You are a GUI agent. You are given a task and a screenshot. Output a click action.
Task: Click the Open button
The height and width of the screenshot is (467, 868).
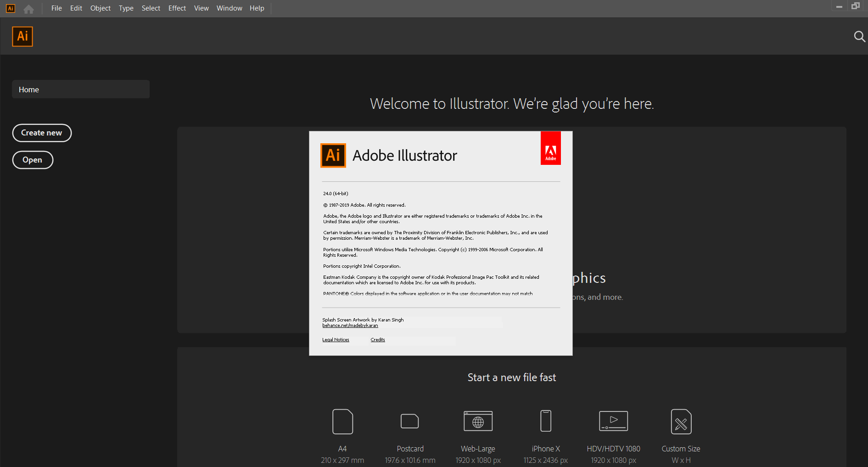tap(33, 160)
